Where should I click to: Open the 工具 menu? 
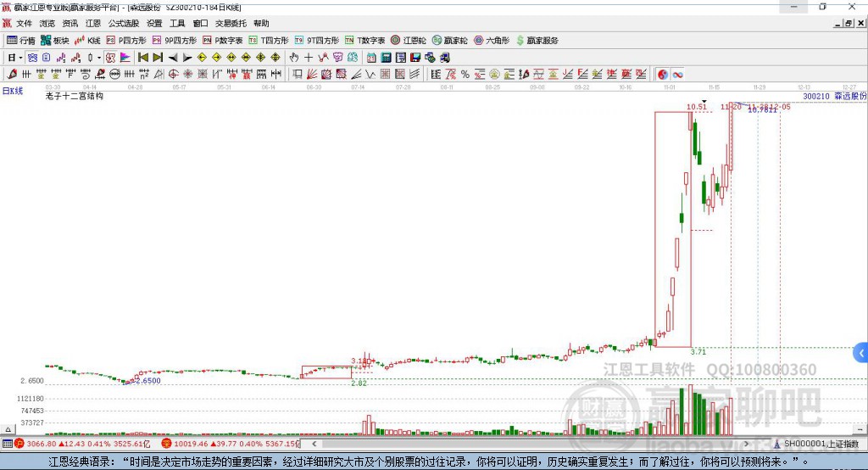tap(177, 23)
